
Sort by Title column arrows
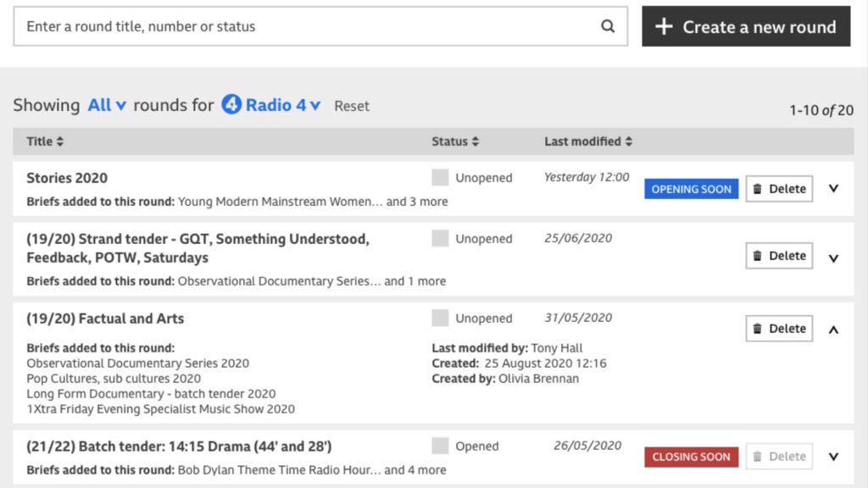tap(59, 141)
